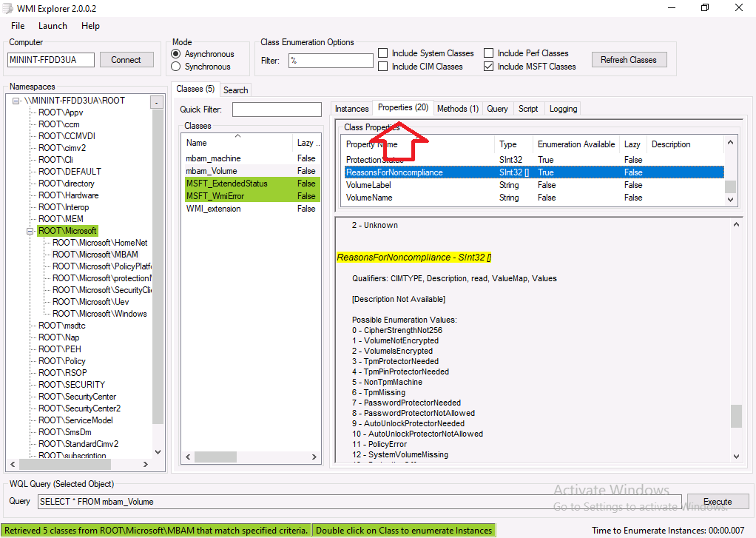Select the ReasonsForNoncompliance property row
Image resolution: width=756 pixels, height=538 pixels.
coord(534,172)
